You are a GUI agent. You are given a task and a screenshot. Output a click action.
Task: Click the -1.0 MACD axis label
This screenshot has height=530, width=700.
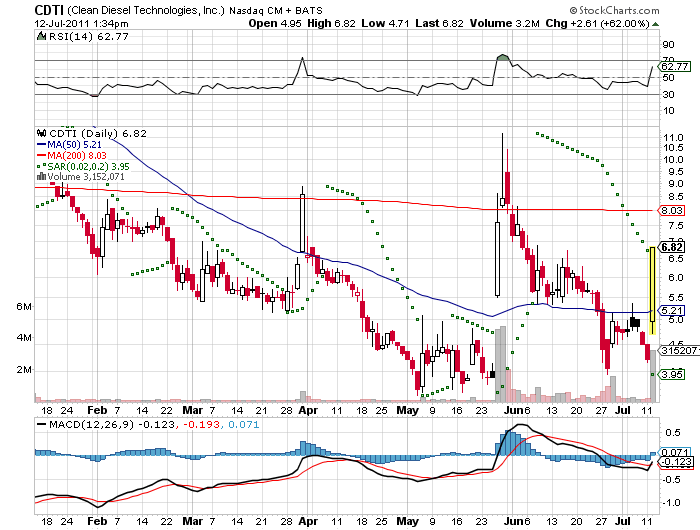point(671,503)
